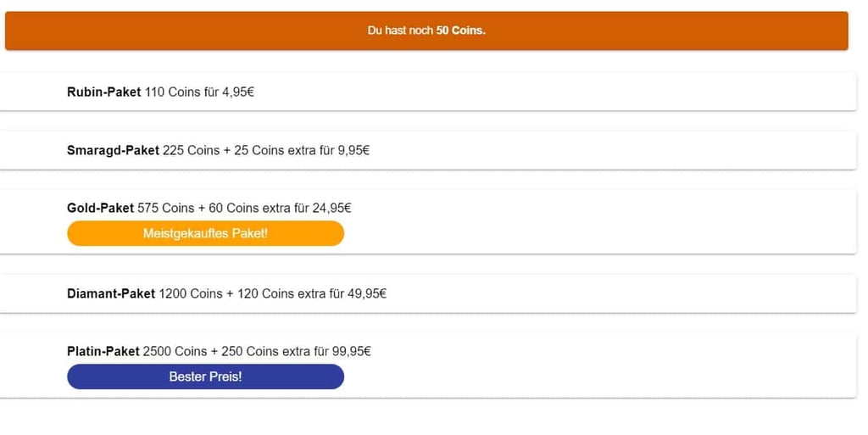Click the orange coin balance banner
Image resolution: width=868 pixels, height=435 pixels.
[426, 31]
